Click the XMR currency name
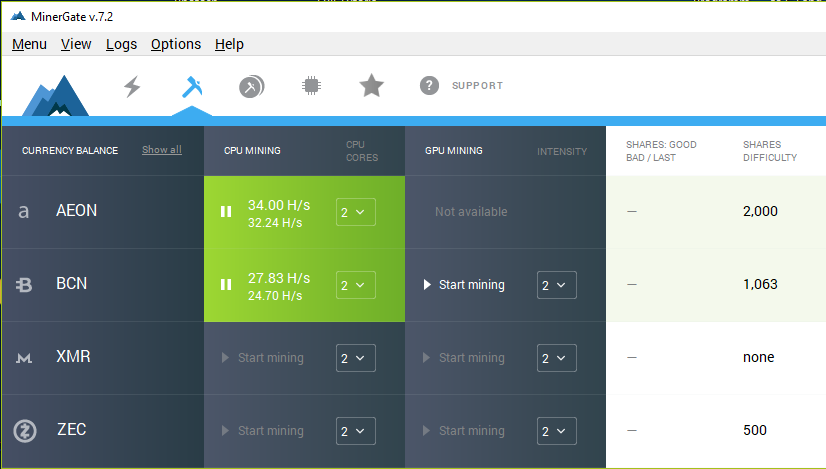 click(x=73, y=356)
